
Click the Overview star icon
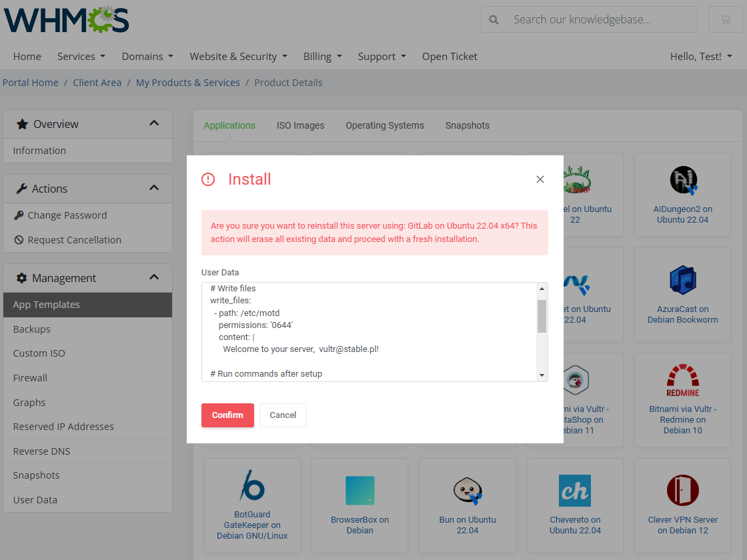tap(22, 124)
